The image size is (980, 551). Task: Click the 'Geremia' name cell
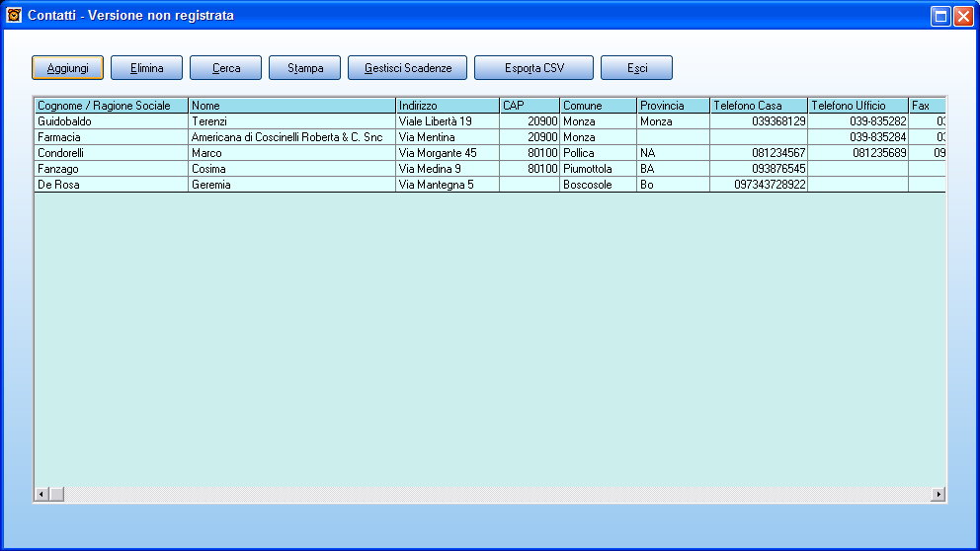tap(291, 185)
